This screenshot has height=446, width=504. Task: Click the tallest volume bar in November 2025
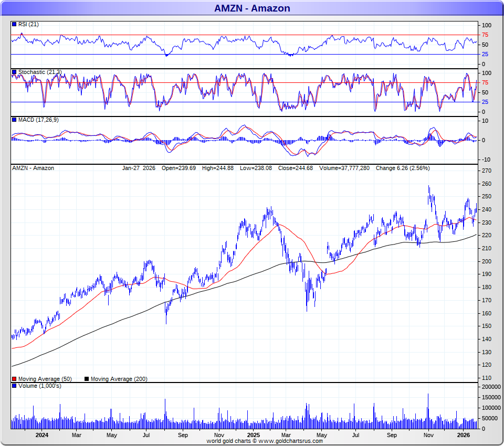coord(428,411)
